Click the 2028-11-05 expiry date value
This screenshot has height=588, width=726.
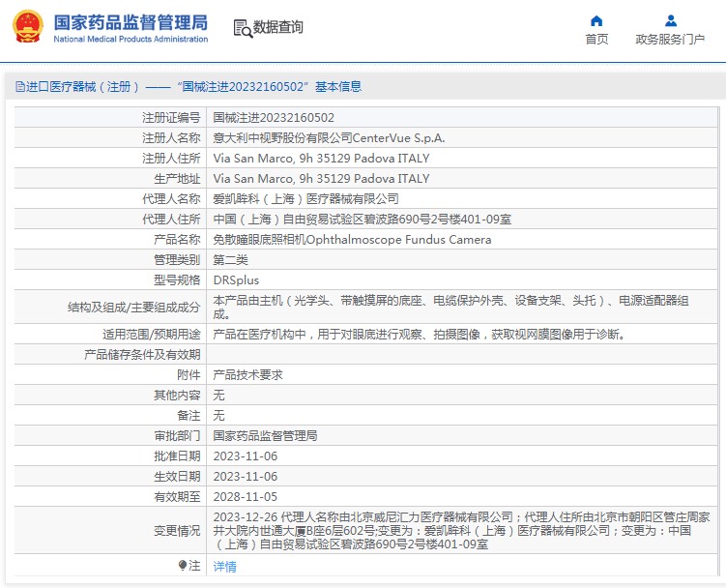[x=245, y=496]
